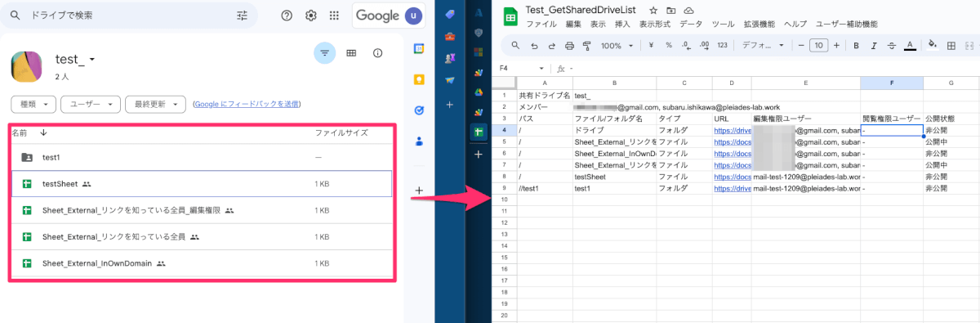Format cell as percent
This screenshot has width=980, height=323.
tap(668, 46)
